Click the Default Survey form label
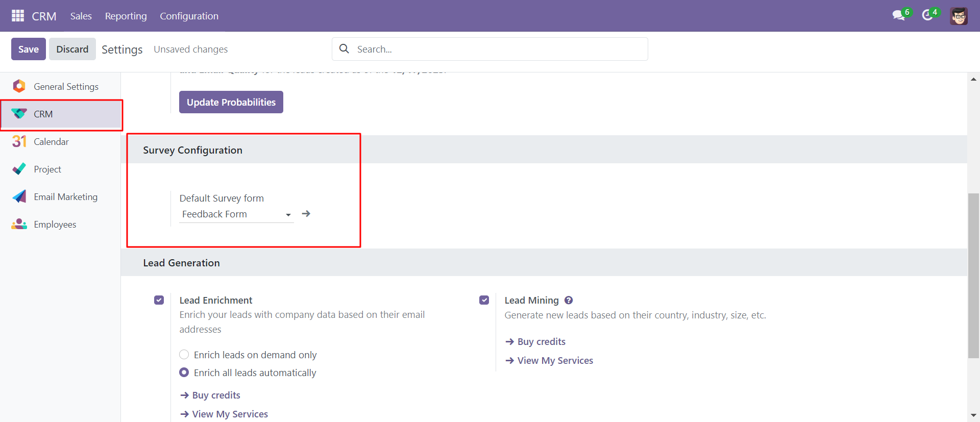 (x=222, y=198)
